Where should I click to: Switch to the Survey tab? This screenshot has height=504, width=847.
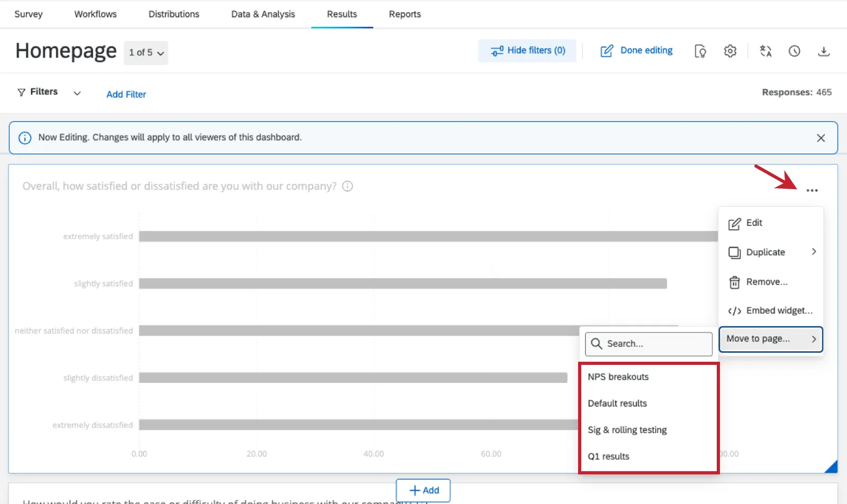[x=29, y=14]
